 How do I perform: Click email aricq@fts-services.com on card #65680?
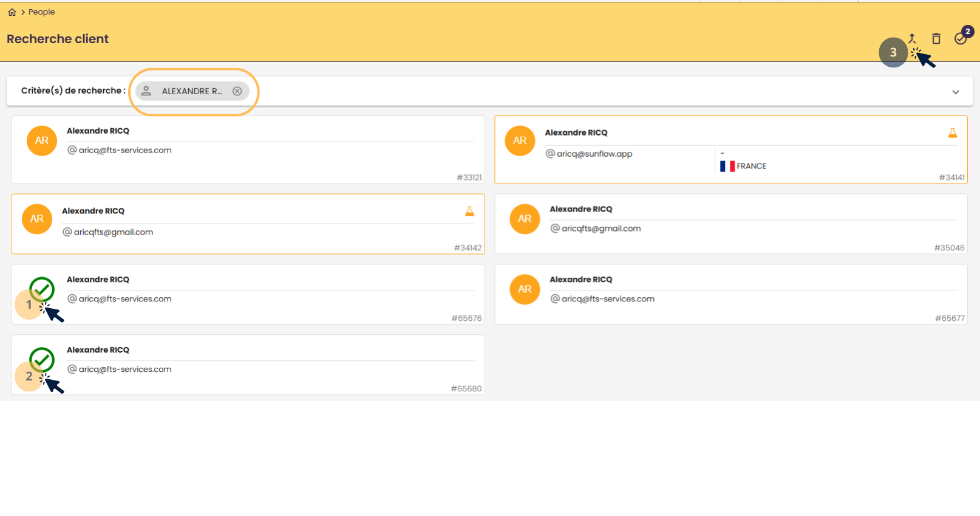(125, 370)
